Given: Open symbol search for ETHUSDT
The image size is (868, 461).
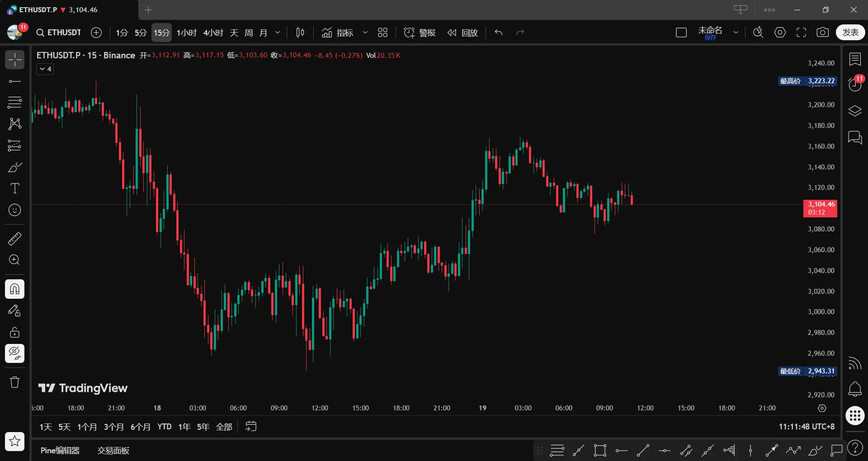Looking at the screenshot, I should click(59, 33).
